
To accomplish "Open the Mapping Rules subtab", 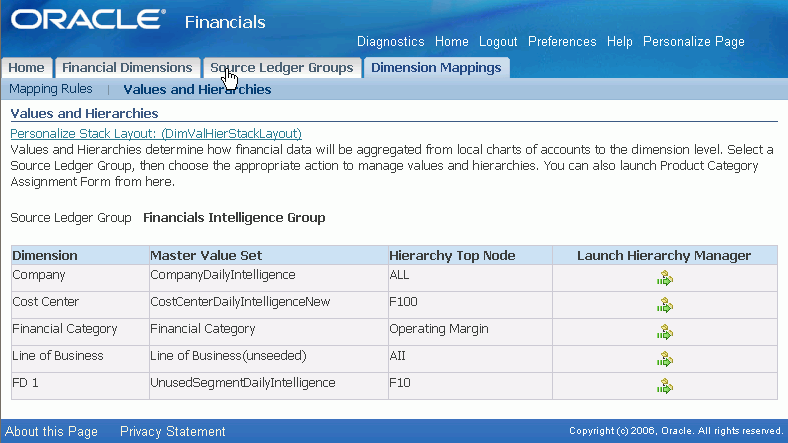I will tap(51, 89).
